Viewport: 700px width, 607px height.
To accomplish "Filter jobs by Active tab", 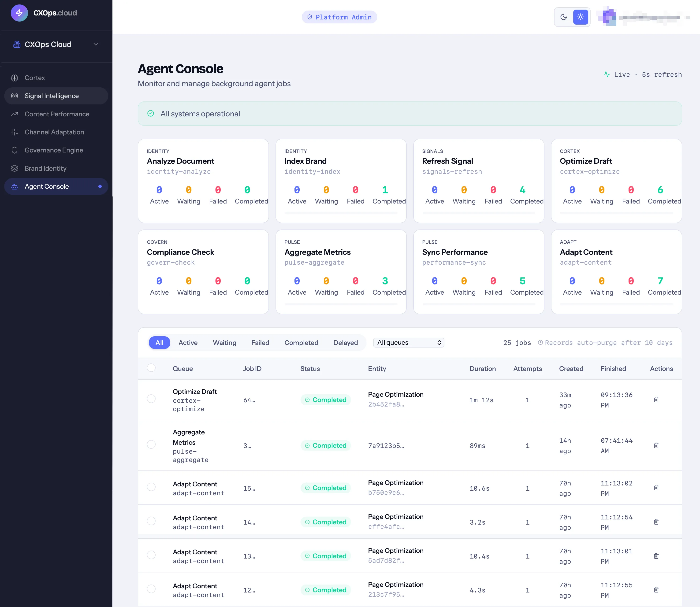I will (188, 342).
